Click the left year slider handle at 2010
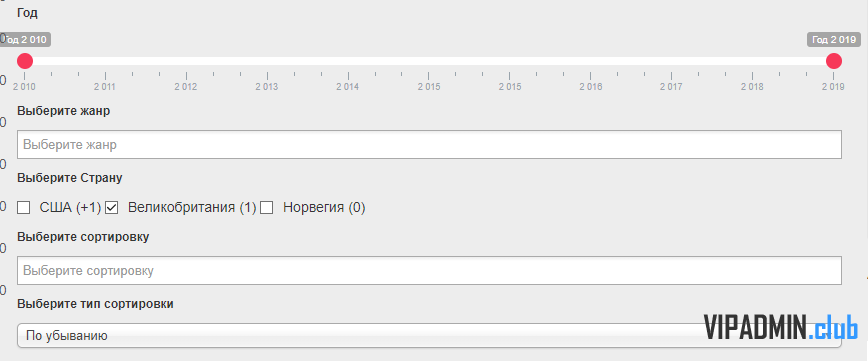 pos(24,61)
